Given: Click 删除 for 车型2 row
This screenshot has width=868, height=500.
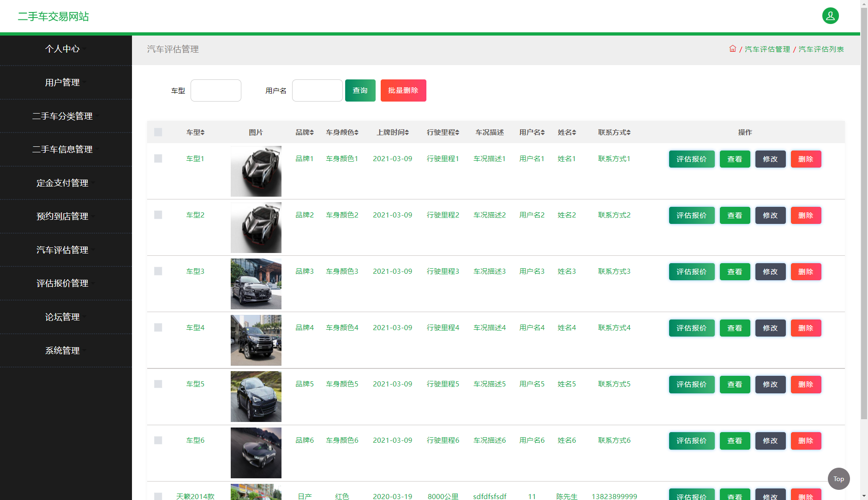Looking at the screenshot, I should (x=806, y=215).
